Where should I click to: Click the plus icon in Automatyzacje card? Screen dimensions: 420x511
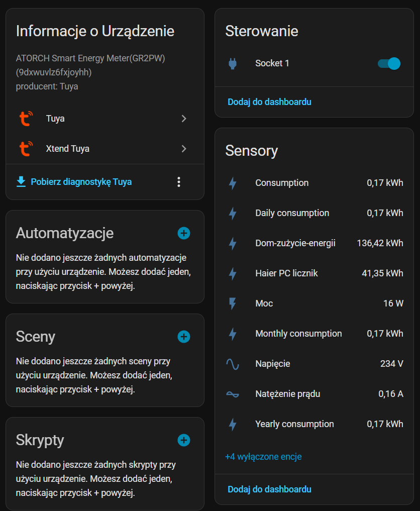coord(184,233)
